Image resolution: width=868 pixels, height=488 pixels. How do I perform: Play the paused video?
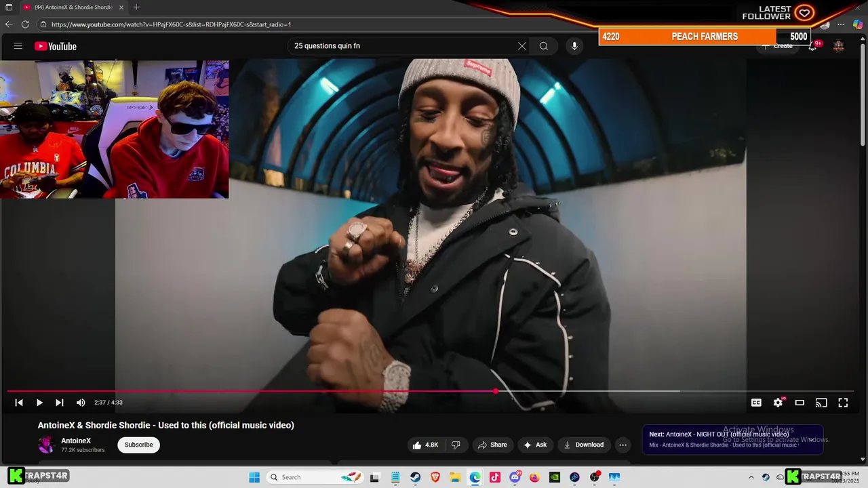click(x=39, y=403)
